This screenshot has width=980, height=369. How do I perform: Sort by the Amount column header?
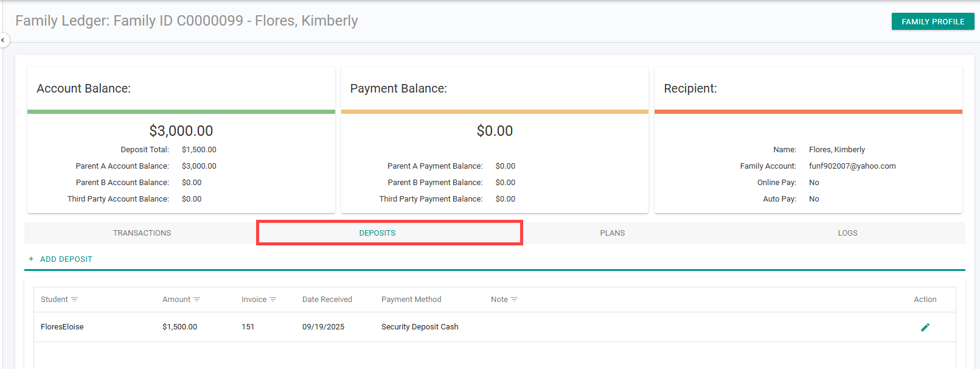point(176,300)
